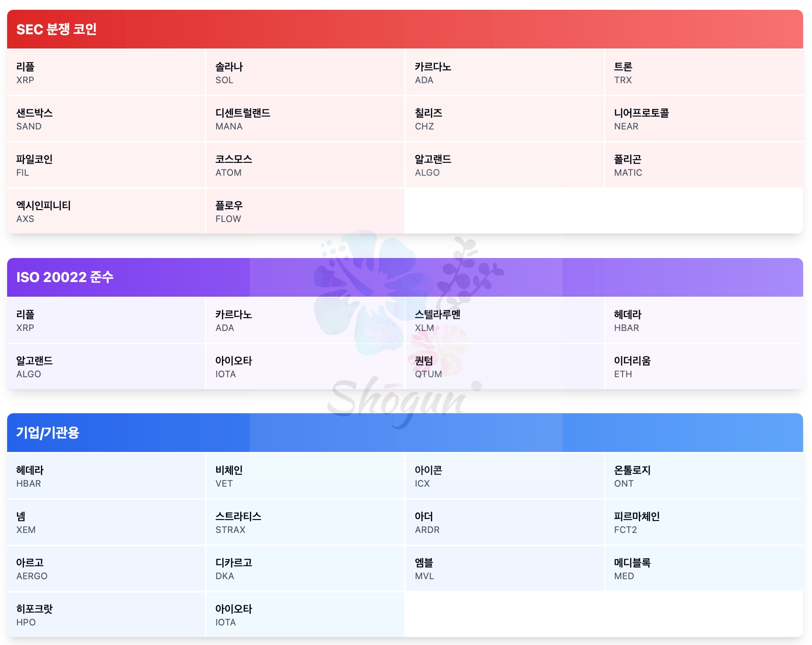
Task: Click the 'ISO 20022 준수' section header
Action: coord(405,277)
